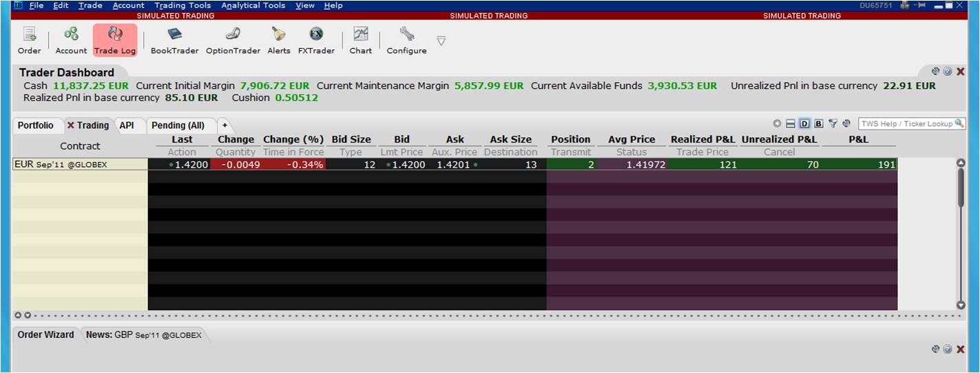Click the configure icon beside the filter funnel
The image size is (980, 373).
click(846, 124)
